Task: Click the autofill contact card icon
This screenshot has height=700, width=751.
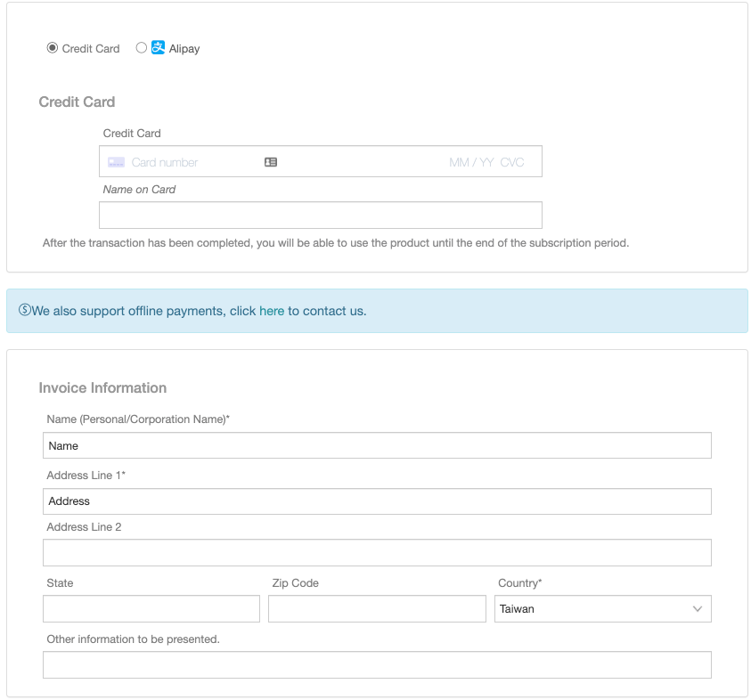Action: (271, 162)
